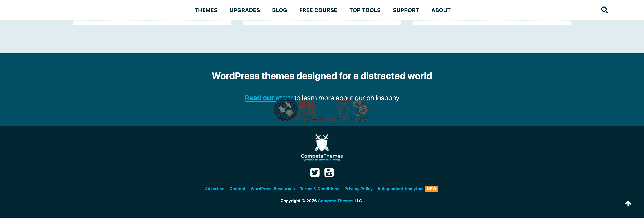Open Terms & Conditions
The height and width of the screenshot is (218, 644).
coord(319,189)
